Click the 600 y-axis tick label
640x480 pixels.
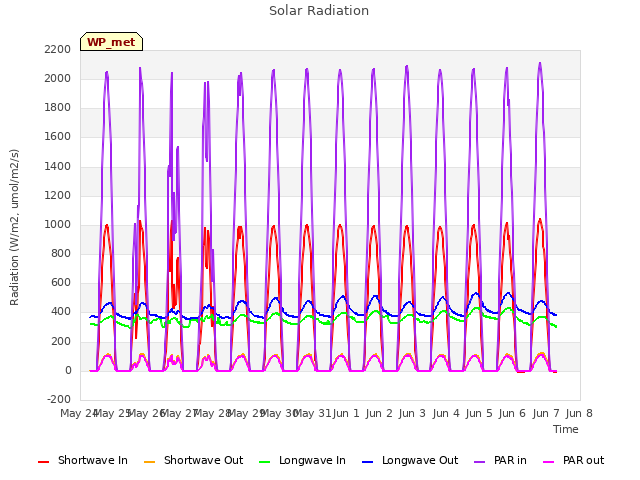(61, 282)
